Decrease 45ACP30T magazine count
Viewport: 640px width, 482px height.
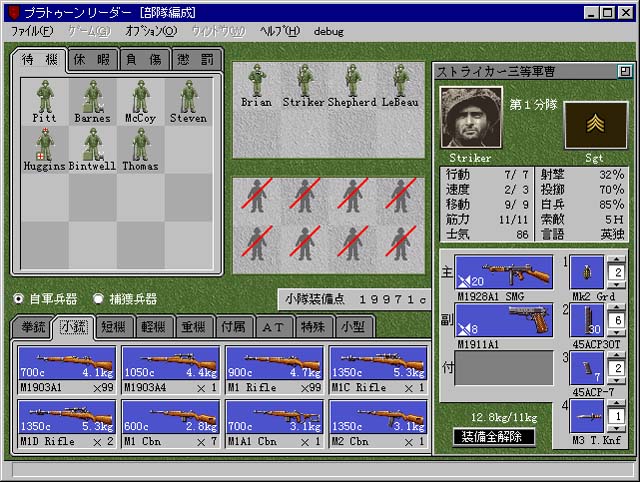[x=617, y=333]
